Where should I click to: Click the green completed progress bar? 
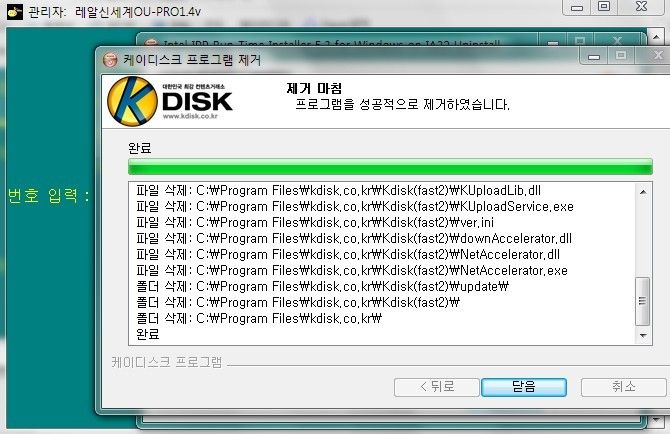tap(390, 167)
